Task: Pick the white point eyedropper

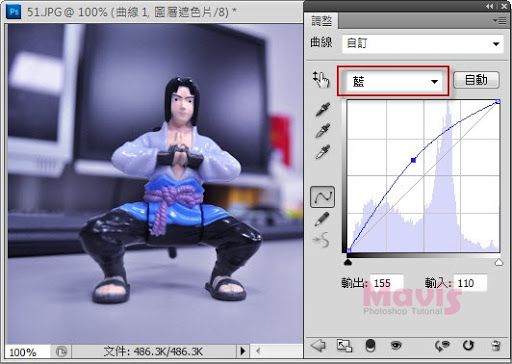Action: click(323, 152)
